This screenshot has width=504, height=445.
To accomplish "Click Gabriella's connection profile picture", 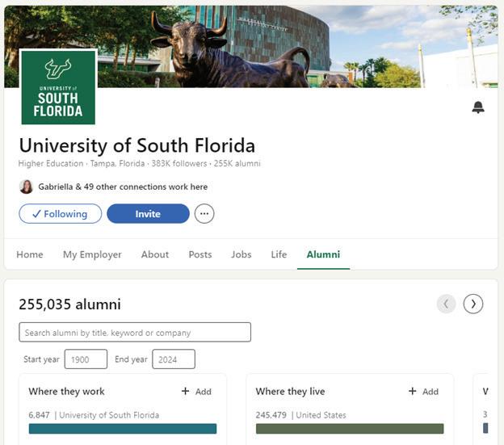I will point(27,187).
